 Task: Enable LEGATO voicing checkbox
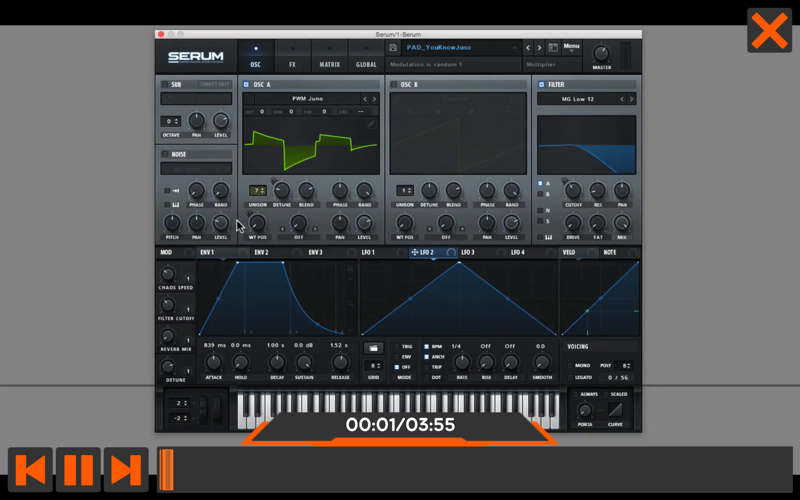coord(570,378)
